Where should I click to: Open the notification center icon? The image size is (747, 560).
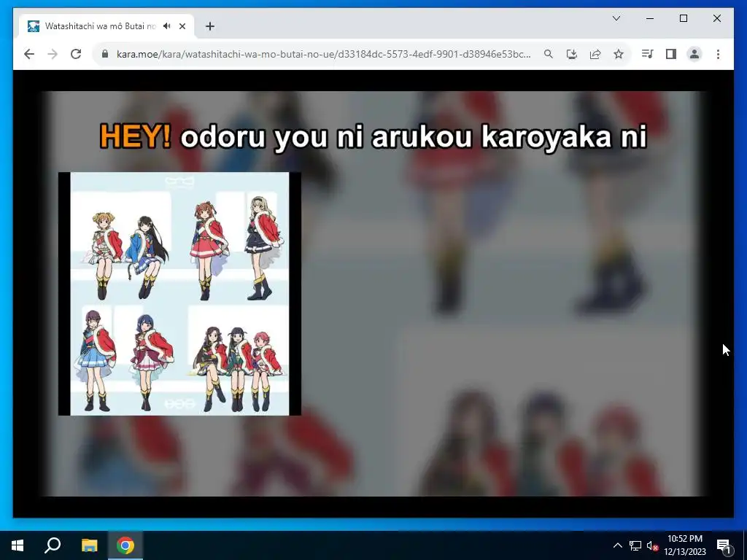[x=724, y=545]
